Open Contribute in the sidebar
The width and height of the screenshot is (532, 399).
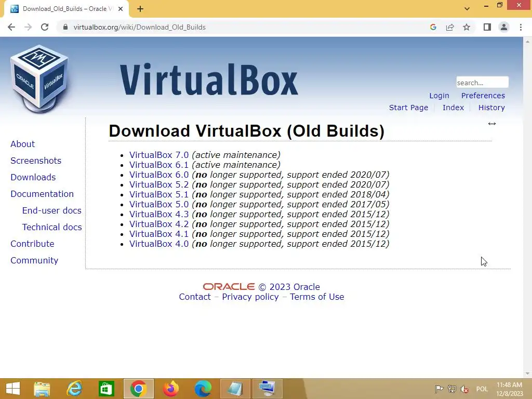pyautogui.click(x=32, y=244)
